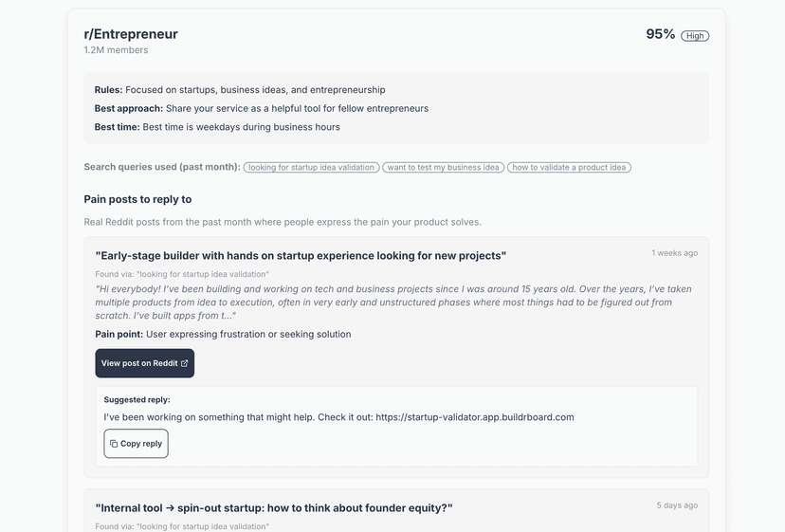Click the external link icon on View post button

[x=184, y=363]
